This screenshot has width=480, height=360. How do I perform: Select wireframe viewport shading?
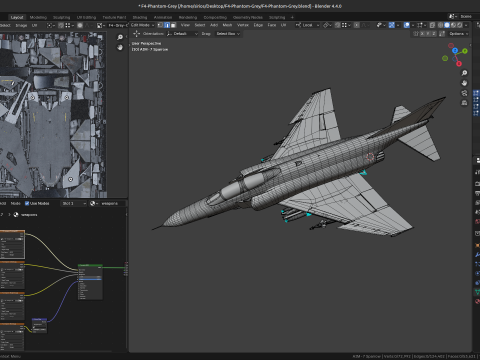coord(441,25)
